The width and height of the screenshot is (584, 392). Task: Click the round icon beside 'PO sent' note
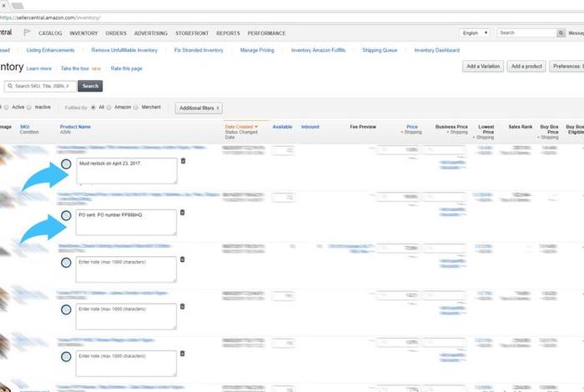pos(66,216)
